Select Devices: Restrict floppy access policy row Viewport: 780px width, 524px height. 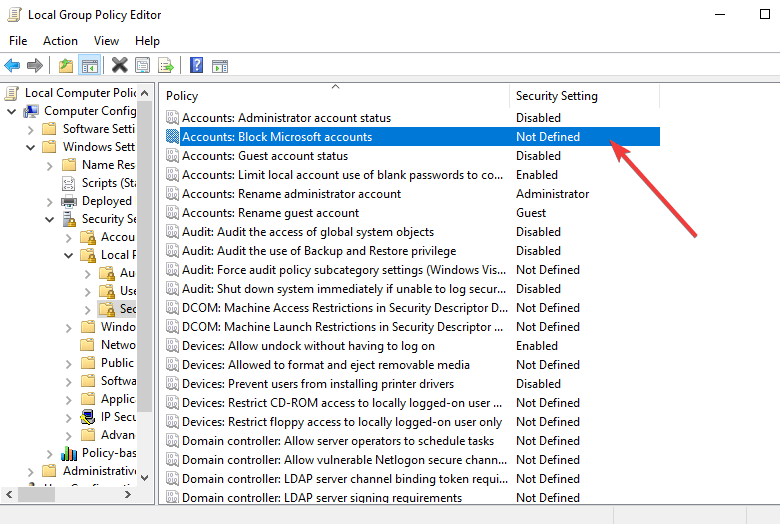click(412, 422)
